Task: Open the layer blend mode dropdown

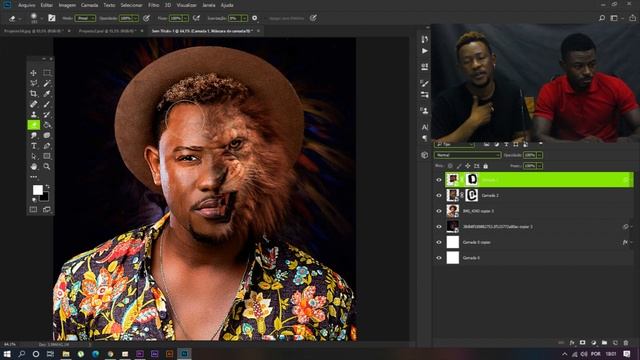Action: (467, 155)
